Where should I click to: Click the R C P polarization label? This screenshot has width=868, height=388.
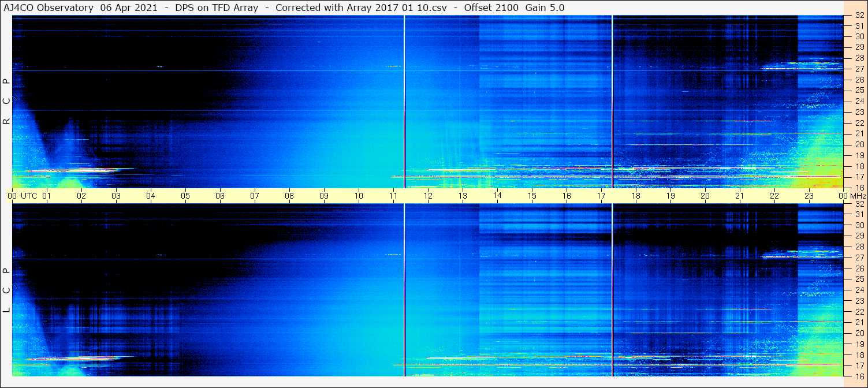(6, 101)
